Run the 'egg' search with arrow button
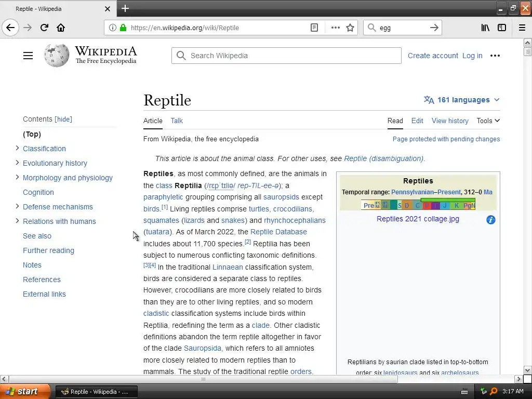532x399 pixels. coord(434,28)
